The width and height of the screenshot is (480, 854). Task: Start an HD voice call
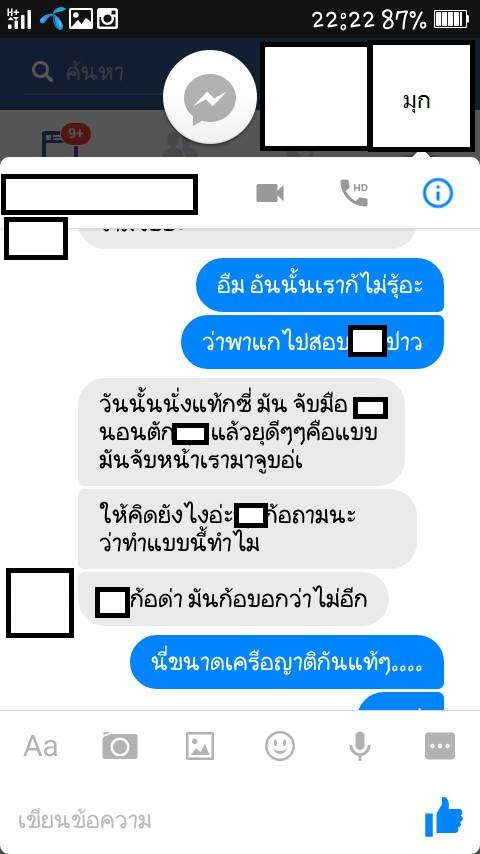coord(354,193)
